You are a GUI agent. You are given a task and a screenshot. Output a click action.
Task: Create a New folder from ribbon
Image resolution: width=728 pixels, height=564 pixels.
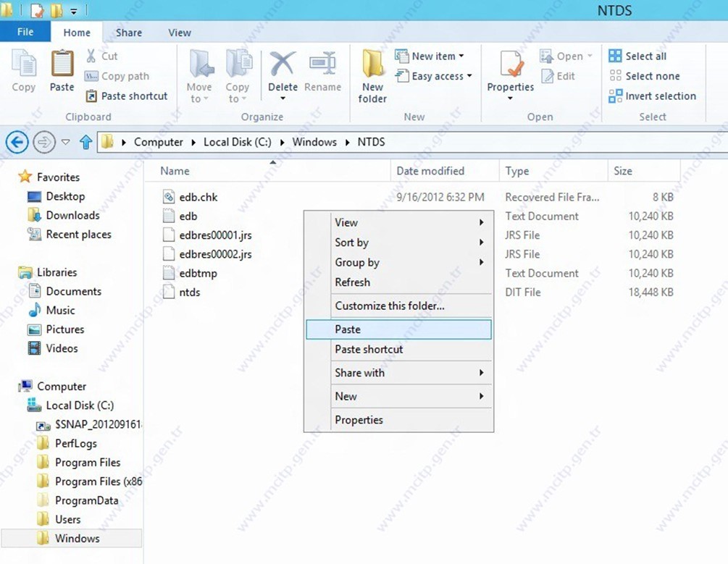tap(372, 77)
